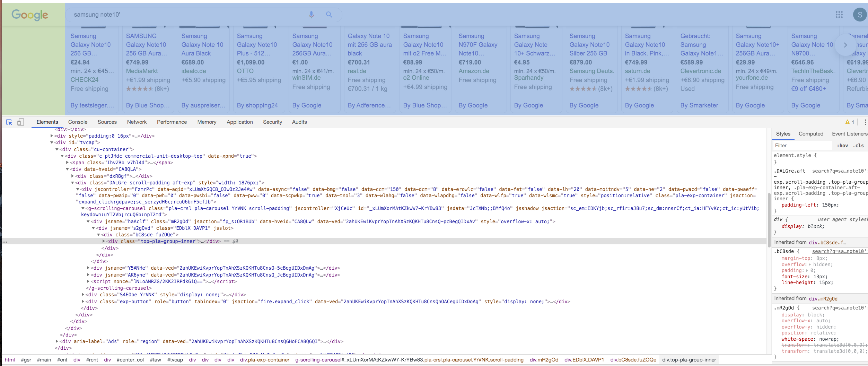The width and height of the screenshot is (868, 366).
Task: Expand the overflow shorthand in .bC8sde rule
Action: tap(810, 264)
